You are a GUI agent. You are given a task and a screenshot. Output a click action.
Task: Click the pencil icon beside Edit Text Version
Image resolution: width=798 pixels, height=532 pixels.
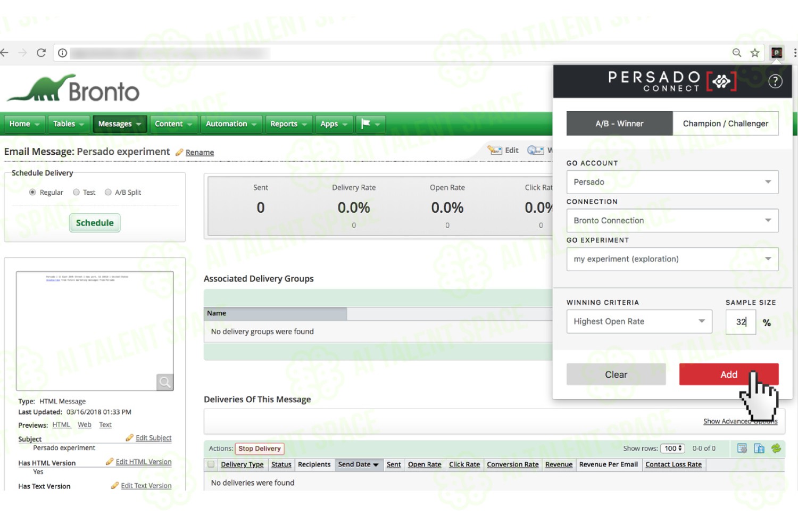[114, 485]
